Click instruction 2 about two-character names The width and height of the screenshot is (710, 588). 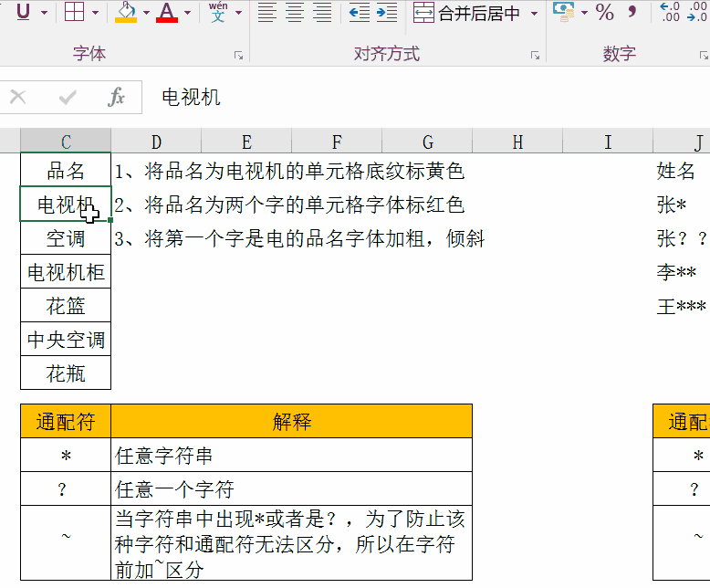tap(290, 205)
